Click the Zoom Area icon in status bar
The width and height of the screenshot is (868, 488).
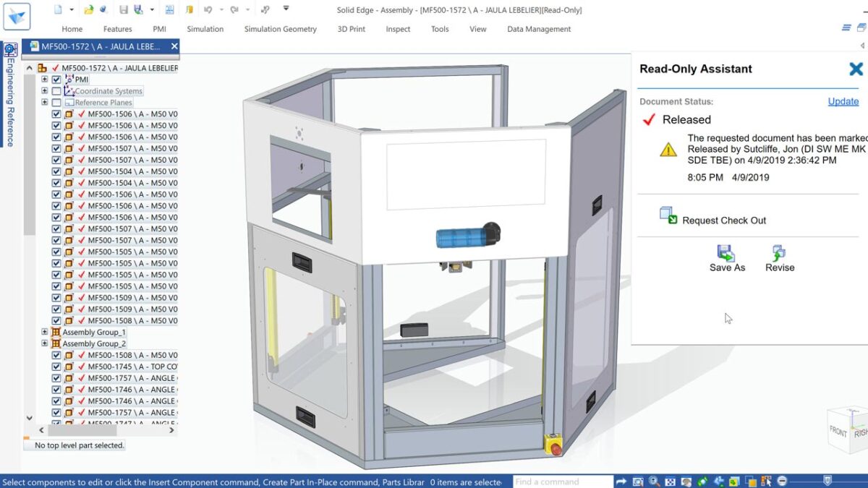638,481
